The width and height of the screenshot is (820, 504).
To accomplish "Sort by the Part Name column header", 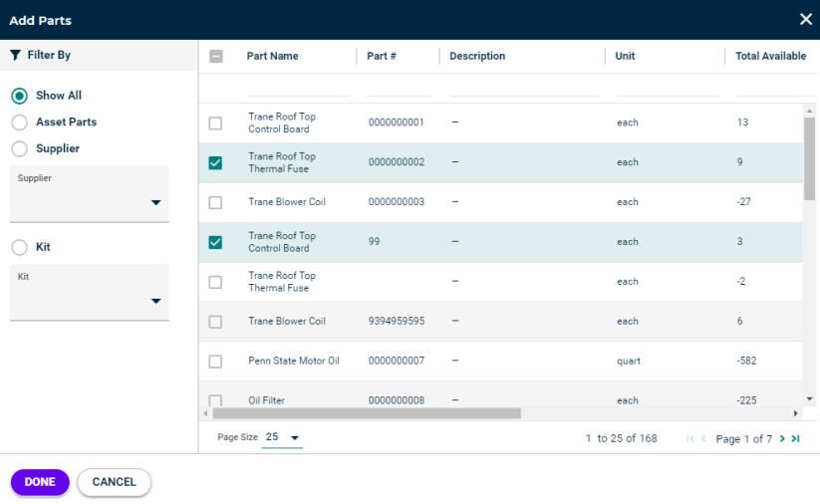I will (272, 56).
